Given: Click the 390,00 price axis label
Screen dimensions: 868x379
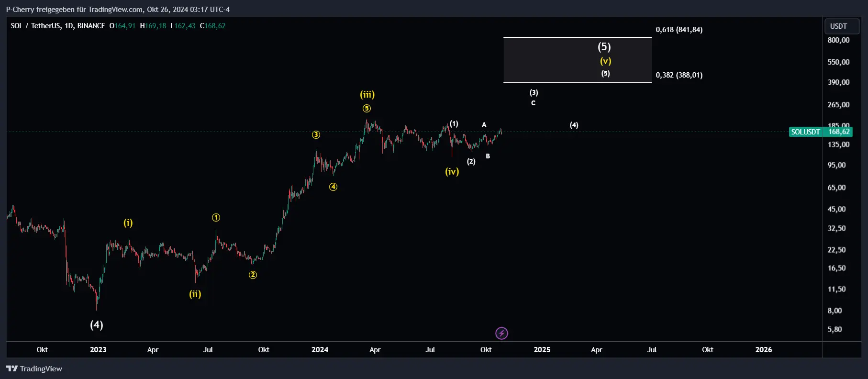Looking at the screenshot, I should [838, 82].
